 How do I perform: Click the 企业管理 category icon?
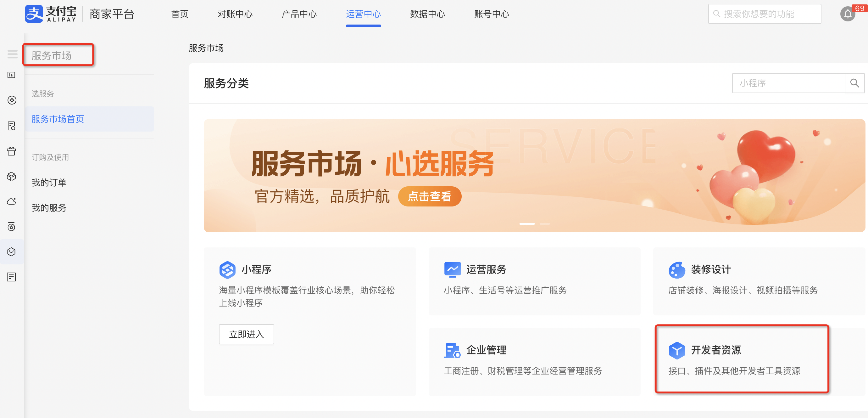pyautogui.click(x=452, y=350)
